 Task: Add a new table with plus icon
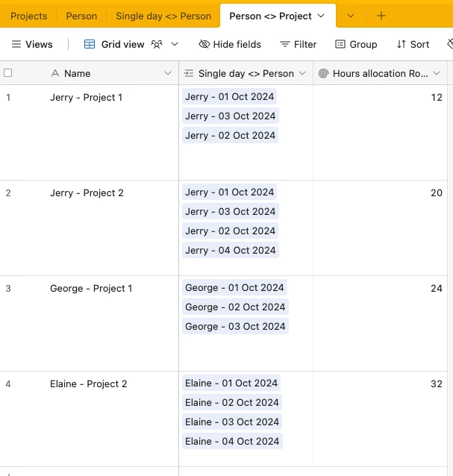(x=381, y=16)
